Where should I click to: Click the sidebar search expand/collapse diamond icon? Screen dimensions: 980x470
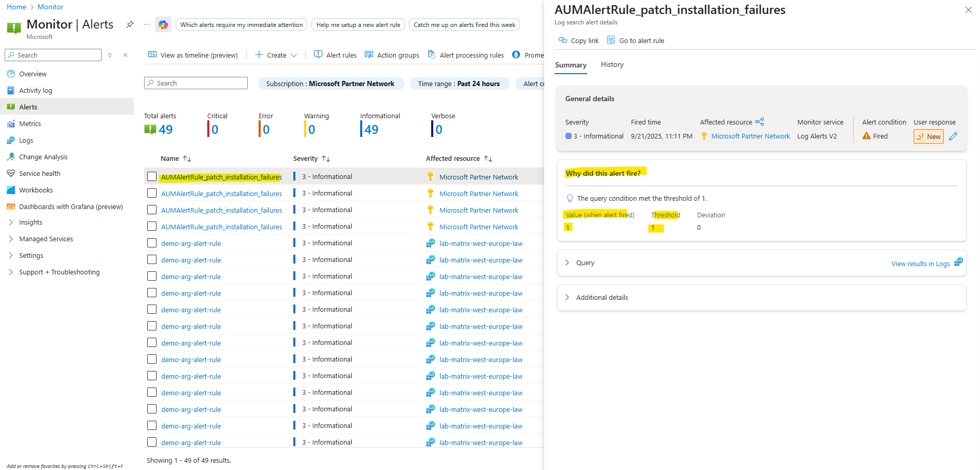[110, 55]
